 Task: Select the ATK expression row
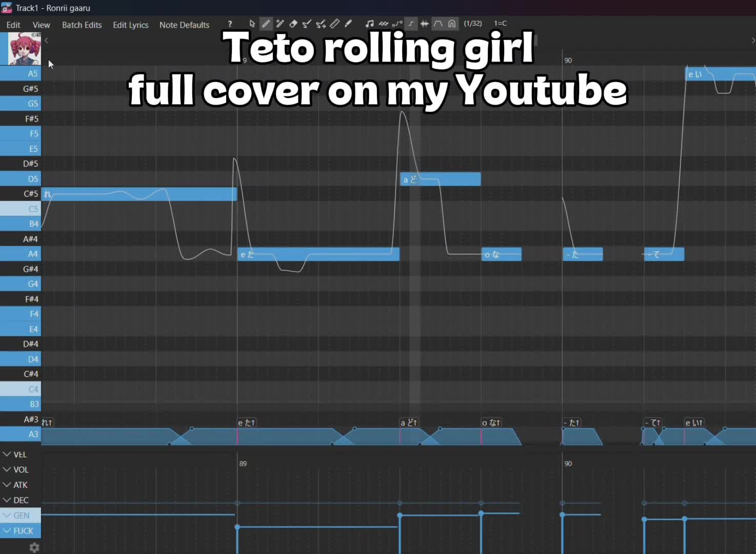pos(21,485)
